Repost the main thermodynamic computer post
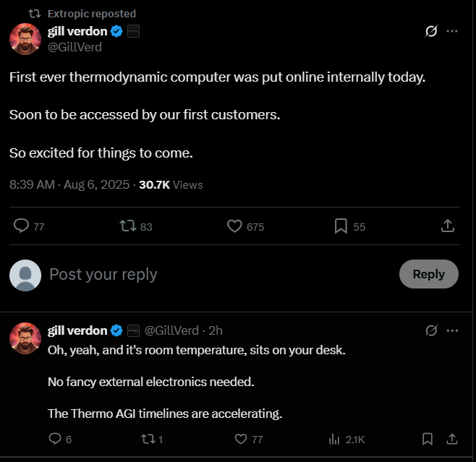The image size is (476, 462). click(x=127, y=226)
